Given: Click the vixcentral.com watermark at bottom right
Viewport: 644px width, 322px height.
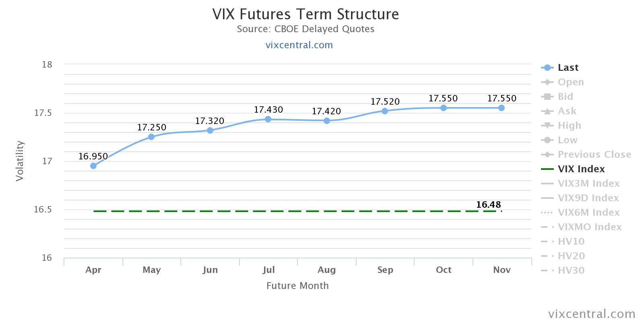Looking at the screenshot, I should 592,314.
